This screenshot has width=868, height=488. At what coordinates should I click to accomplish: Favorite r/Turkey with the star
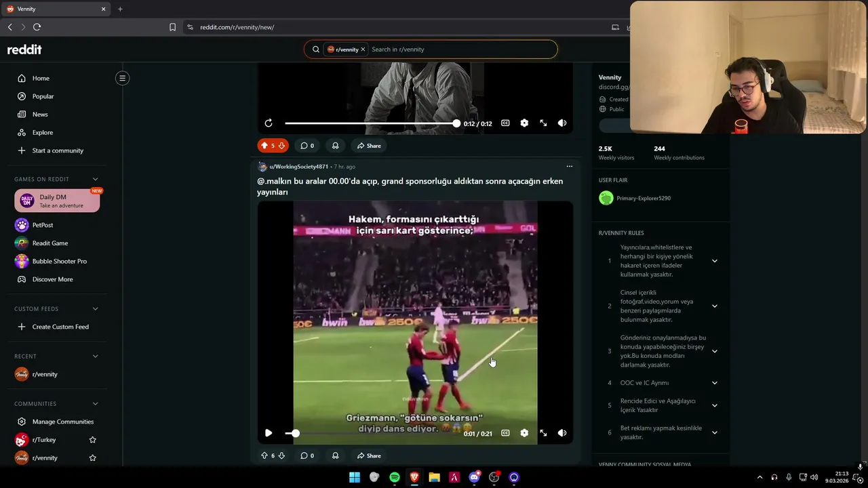tap(93, 440)
